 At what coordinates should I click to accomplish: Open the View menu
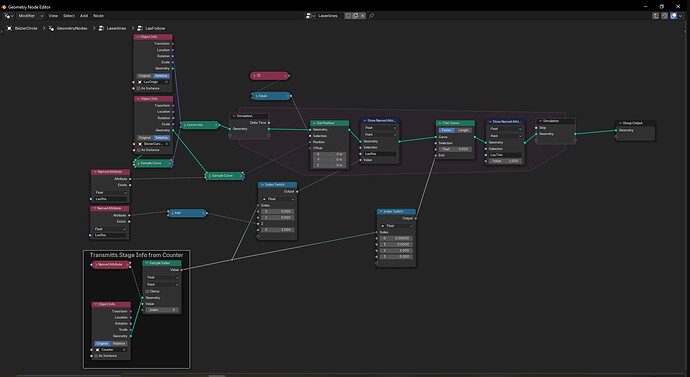coord(53,16)
